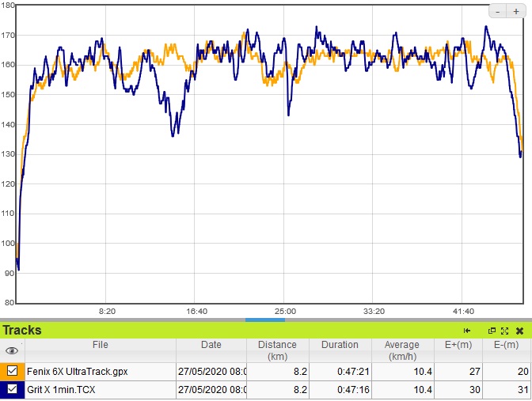This screenshot has width=532, height=401.
Task: Click the E-(m) column header
Action: (x=507, y=345)
